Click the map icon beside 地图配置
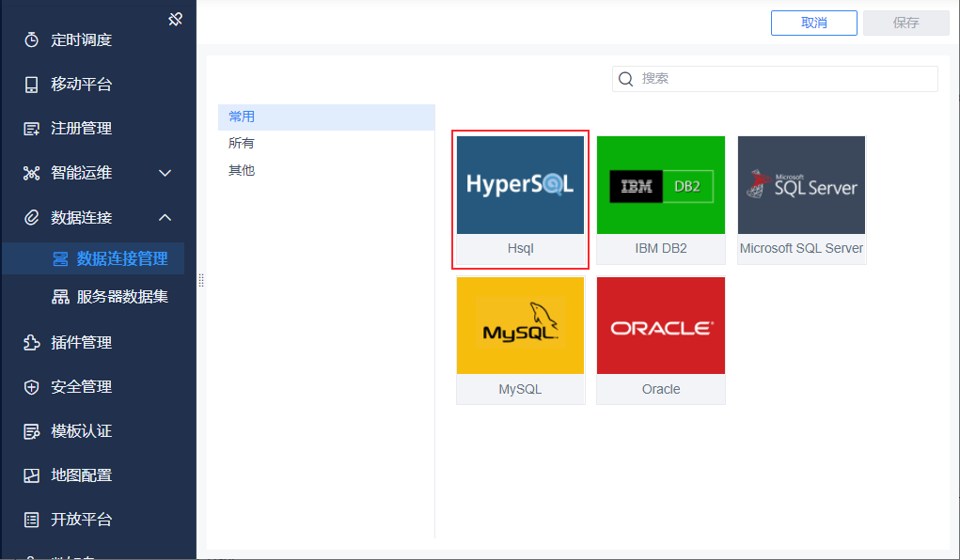The height and width of the screenshot is (560, 960). tap(31, 475)
